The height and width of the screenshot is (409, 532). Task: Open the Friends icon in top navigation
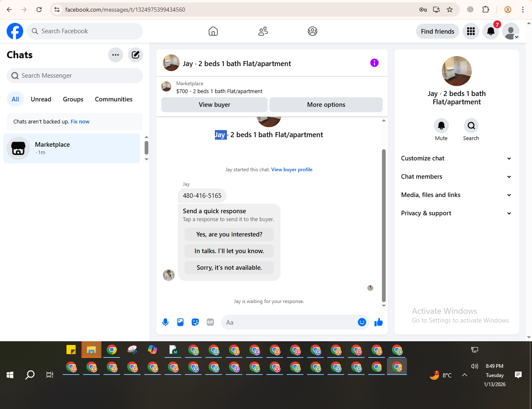coord(263,31)
